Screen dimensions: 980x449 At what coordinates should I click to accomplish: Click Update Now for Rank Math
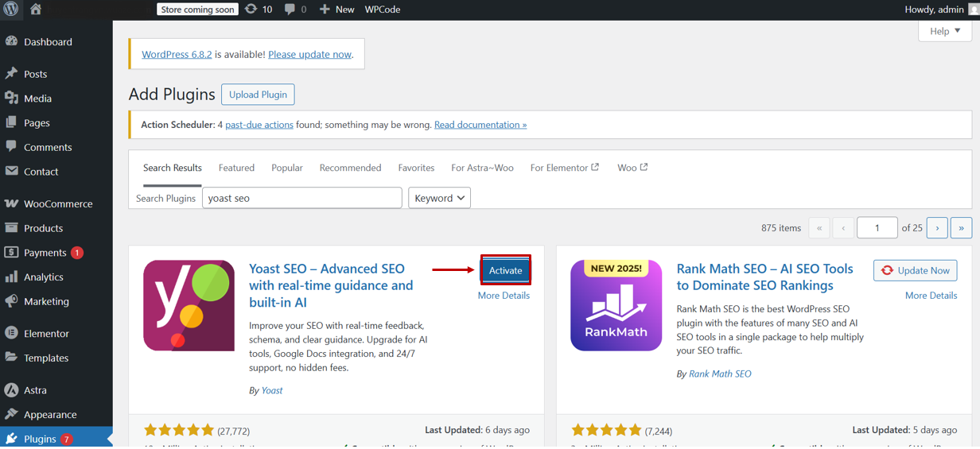pos(916,270)
